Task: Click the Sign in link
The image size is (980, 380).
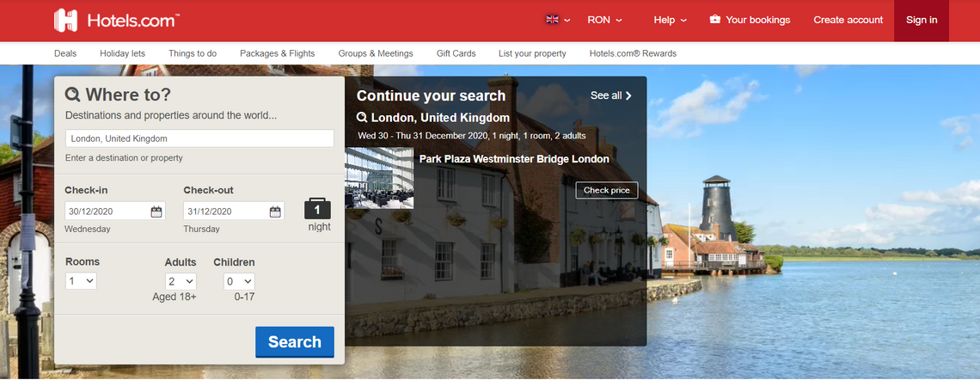Action: tap(922, 20)
